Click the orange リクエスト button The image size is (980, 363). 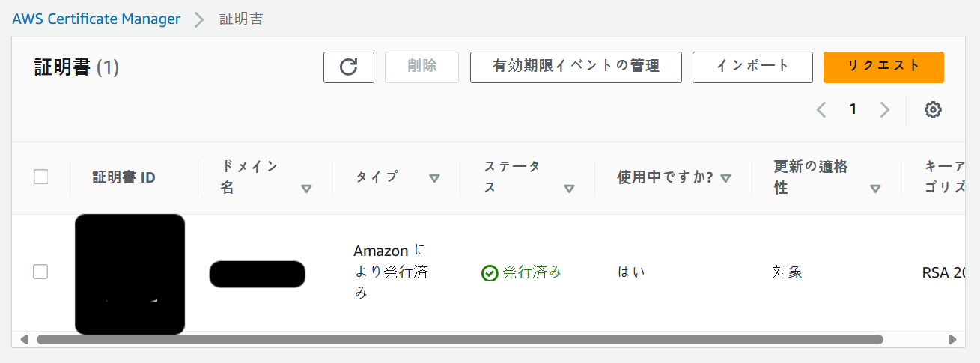tap(883, 67)
